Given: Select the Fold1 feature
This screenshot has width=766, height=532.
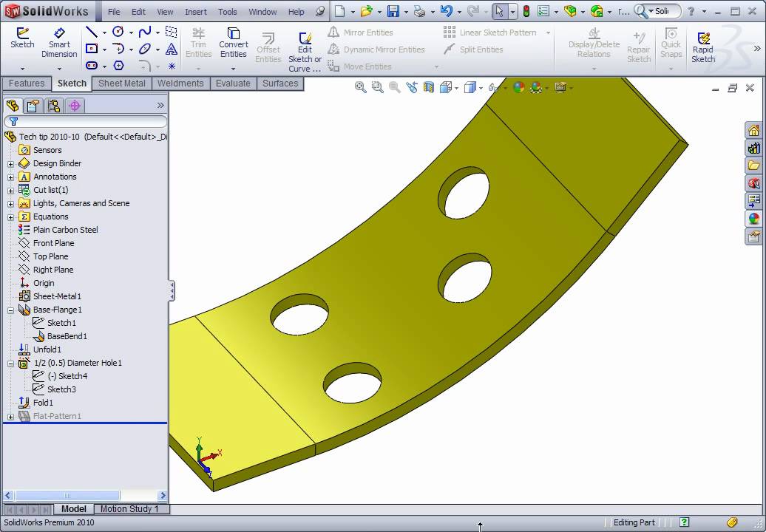Looking at the screenshot, I should 43,403.
